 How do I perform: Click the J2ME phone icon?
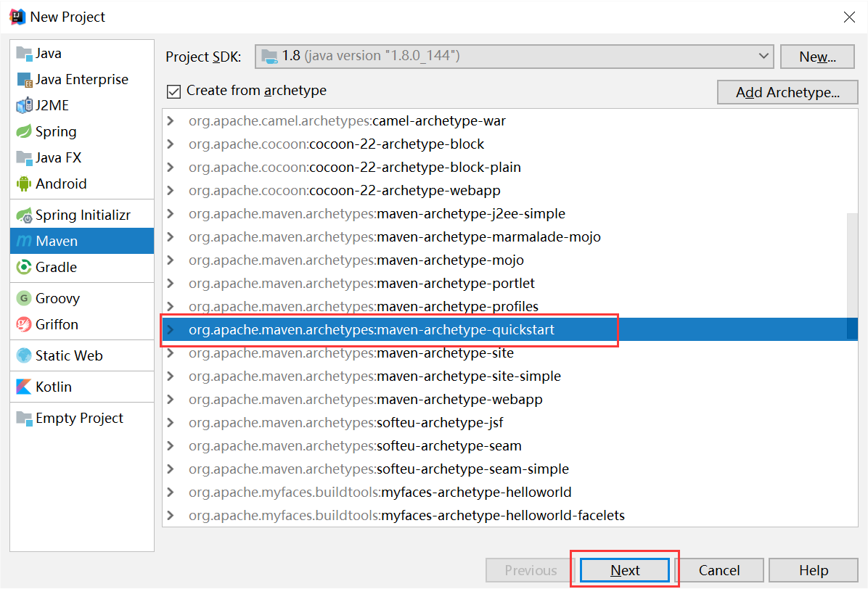25,106
